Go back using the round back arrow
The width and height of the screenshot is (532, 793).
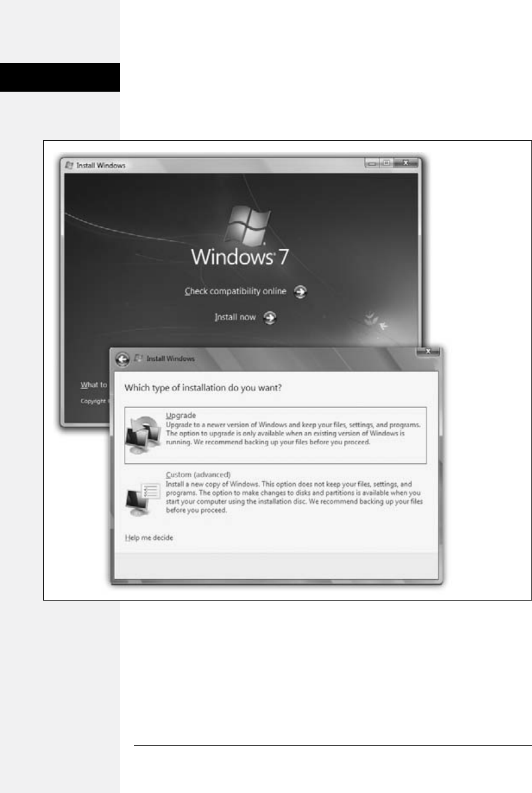coord(123,358)
